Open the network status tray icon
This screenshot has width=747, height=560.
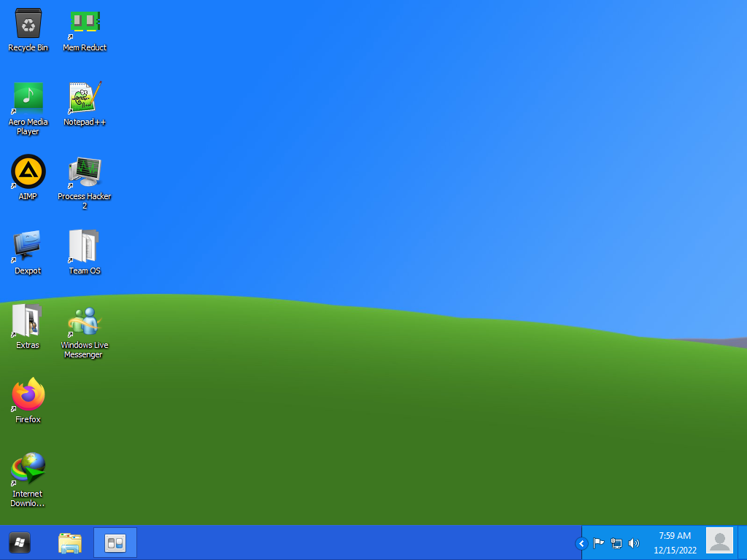[x=616, y=542]
